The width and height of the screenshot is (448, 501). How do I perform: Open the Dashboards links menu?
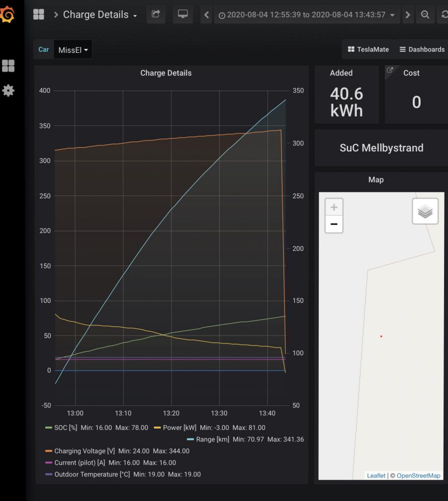[422, 49]
